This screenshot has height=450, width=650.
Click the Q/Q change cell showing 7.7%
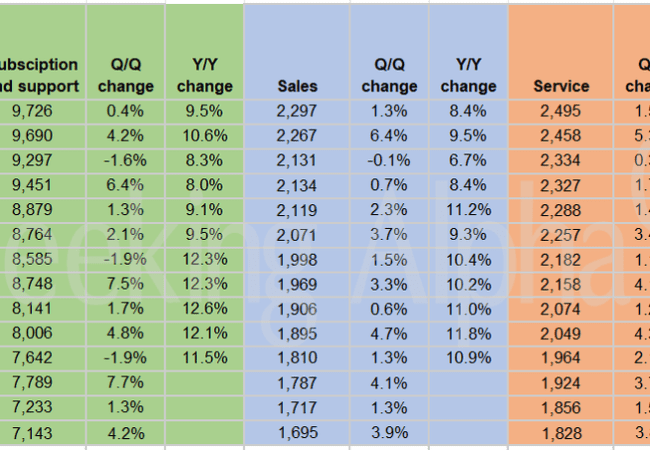tap(125, 381)
